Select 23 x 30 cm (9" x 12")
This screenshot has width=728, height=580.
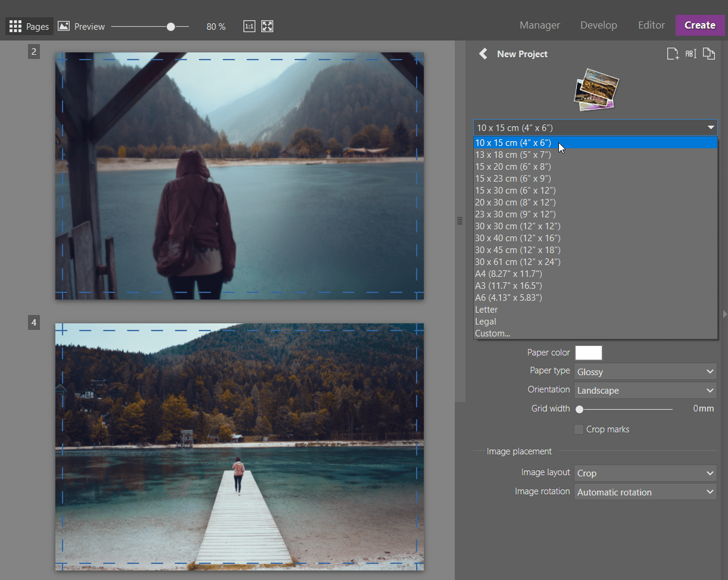595,214
